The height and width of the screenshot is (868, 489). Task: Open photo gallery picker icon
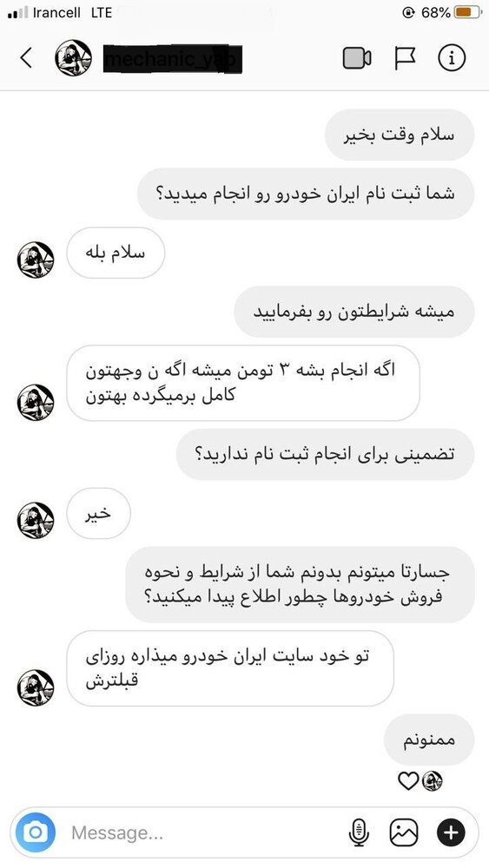pyautogui.click(x=404, y=832)
